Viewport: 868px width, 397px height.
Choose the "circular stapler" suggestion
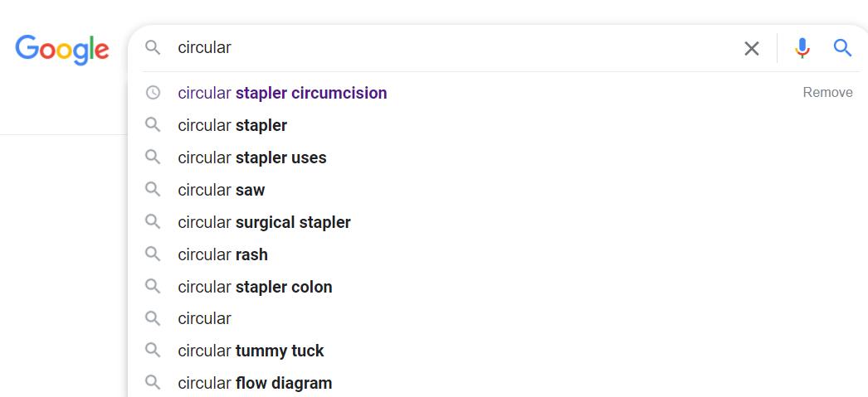click(x=232, y=125)
